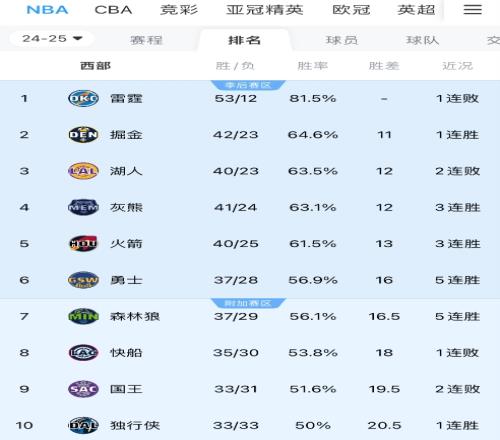Switch to the 英超 league tab

click(416, 10)
